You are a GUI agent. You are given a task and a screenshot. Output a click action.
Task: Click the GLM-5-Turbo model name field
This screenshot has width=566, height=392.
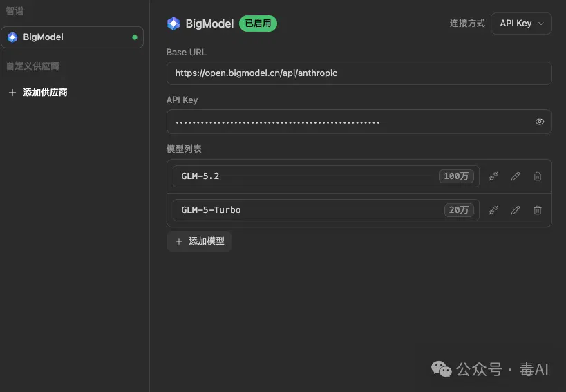[x=326, y=210]
